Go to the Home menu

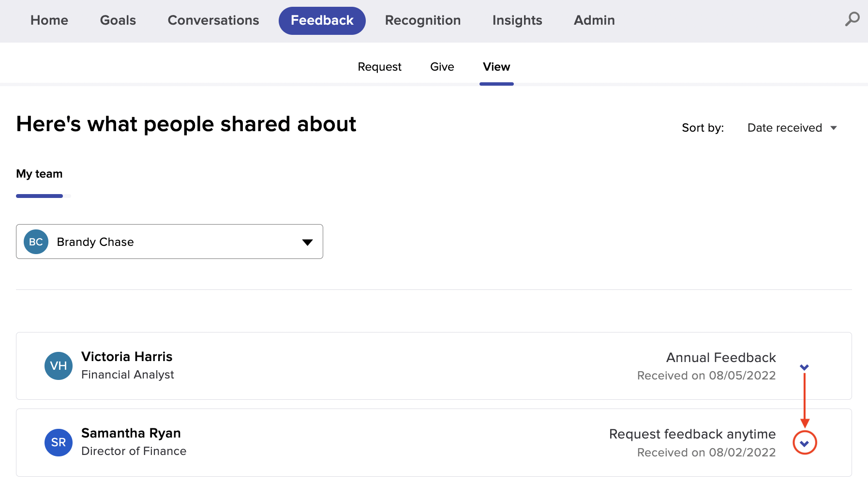tap(49, 20)
